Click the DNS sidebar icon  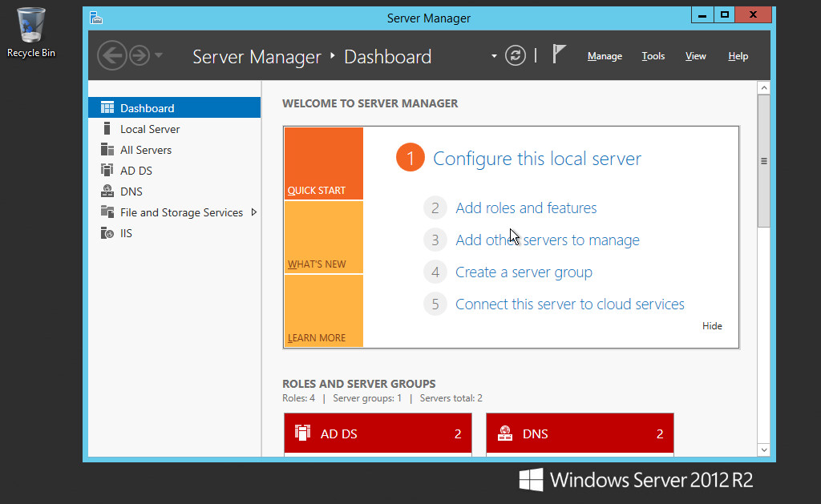107,191
